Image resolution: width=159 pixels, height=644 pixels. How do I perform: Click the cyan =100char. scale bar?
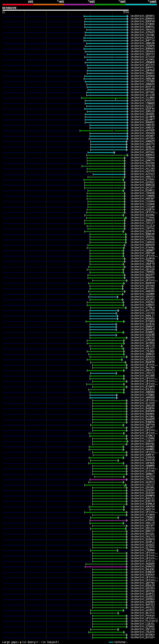[x=111, y=642]
